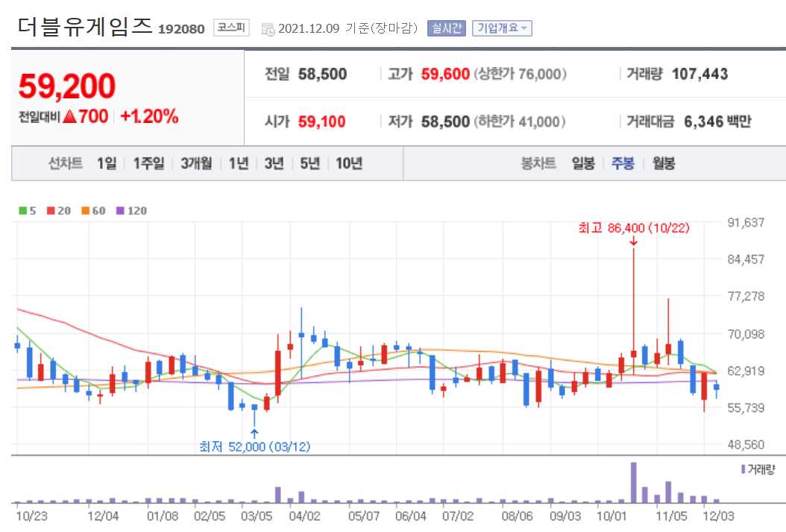The height and width of the screenshot is (532, 786).
Task: Switch to 주봉 weekly candle chart
Action: 623,163
